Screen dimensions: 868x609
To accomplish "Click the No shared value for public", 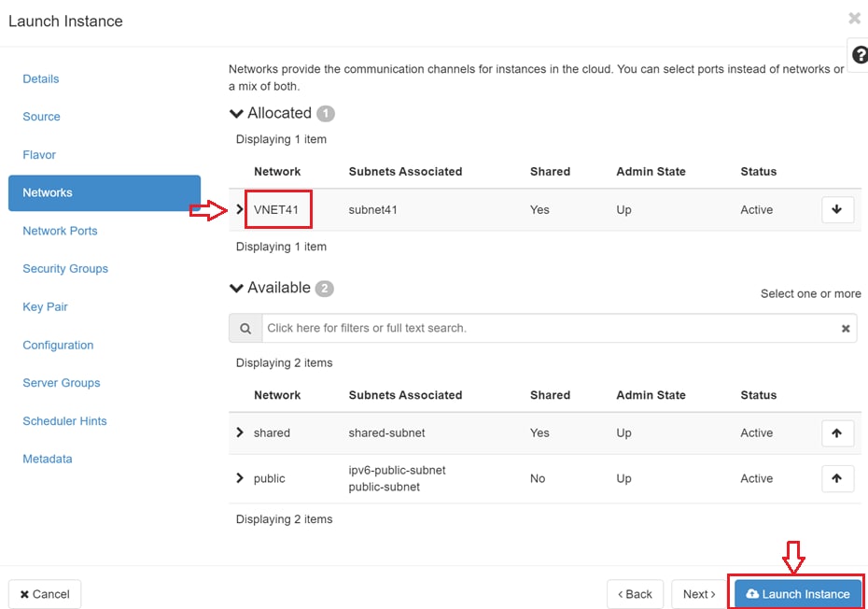I will click(538, 478).
